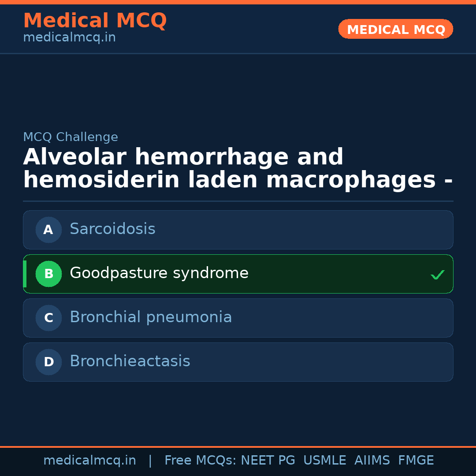Image resolution: width=476 pixels, height=476 pixels.
Task: Click the letter C option circle
Action: 48,318
